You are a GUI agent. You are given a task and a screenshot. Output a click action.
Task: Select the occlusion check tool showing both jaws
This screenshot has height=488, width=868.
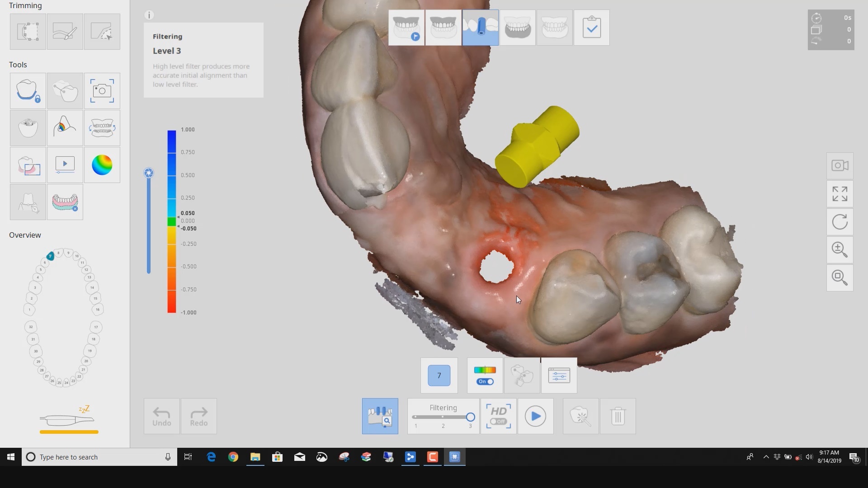102,127
